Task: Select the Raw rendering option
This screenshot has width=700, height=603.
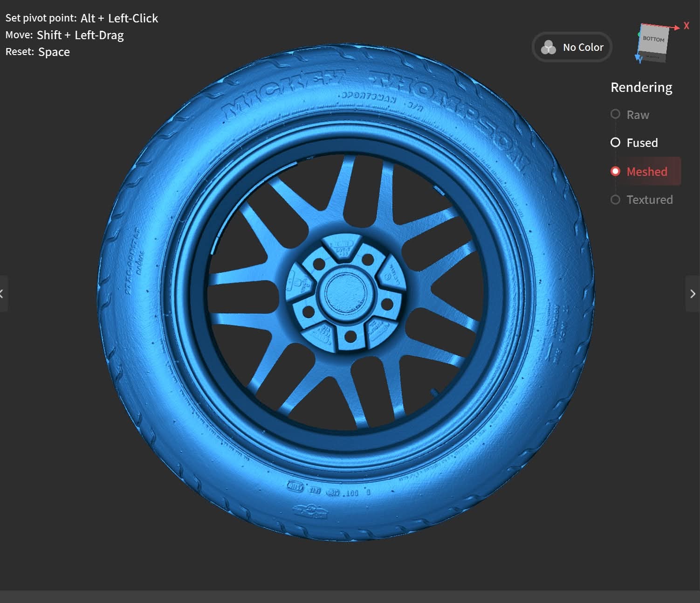Action: click(630, 115)
